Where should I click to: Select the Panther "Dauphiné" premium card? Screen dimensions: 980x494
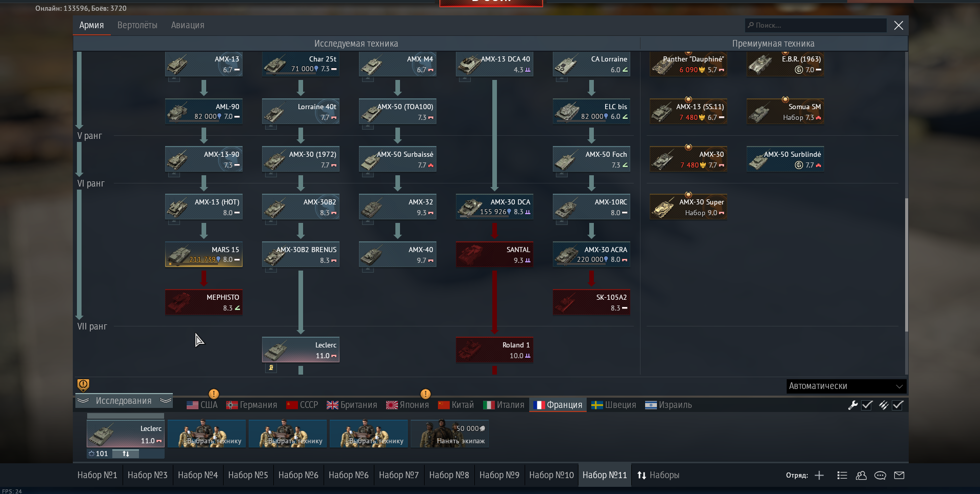tap(688, 64)
